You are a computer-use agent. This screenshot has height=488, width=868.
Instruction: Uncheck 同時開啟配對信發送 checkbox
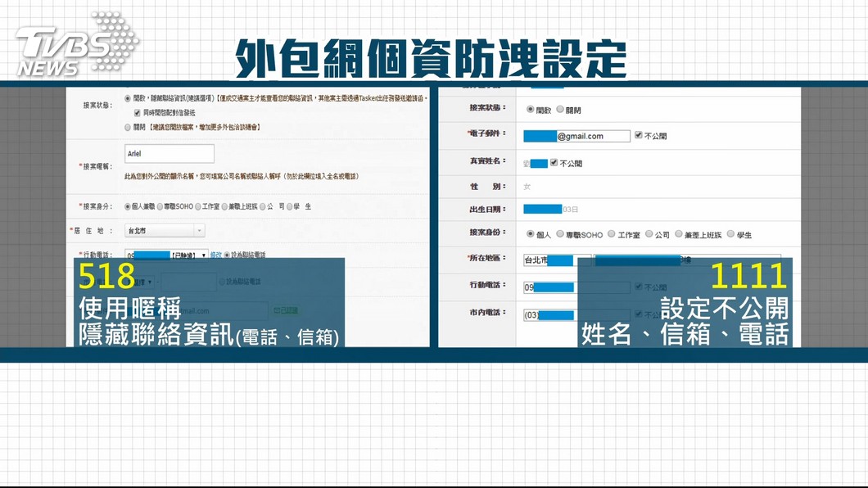(x=138, y=113)
